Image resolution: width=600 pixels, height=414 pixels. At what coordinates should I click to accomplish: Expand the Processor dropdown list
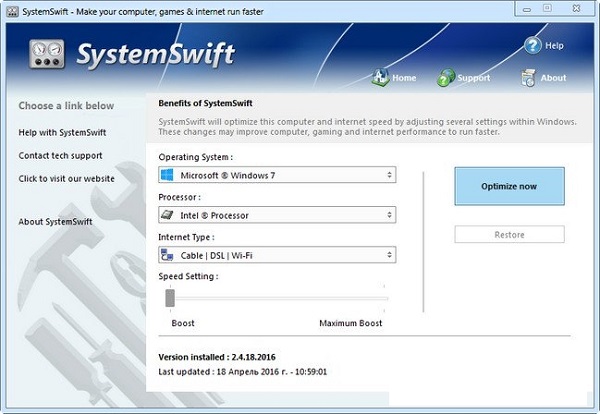click(x=277, y=215)
